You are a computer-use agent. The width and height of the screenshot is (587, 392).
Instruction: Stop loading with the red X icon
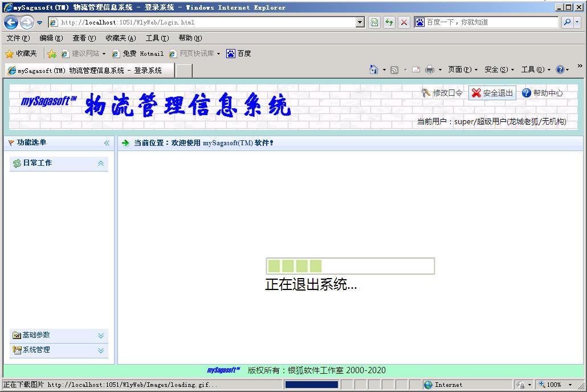click(404, 22)
